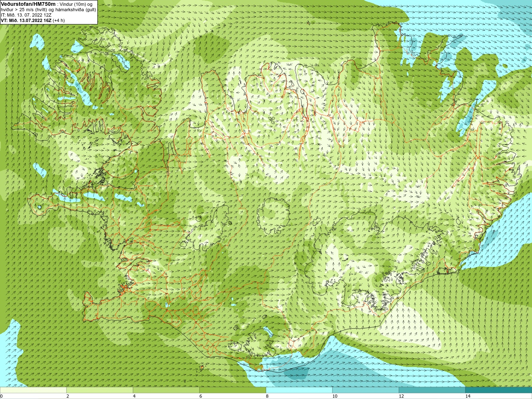Click the darkest teal swatch above 14
The height and width of the screenshot is (399, 532).
(499, 390)
